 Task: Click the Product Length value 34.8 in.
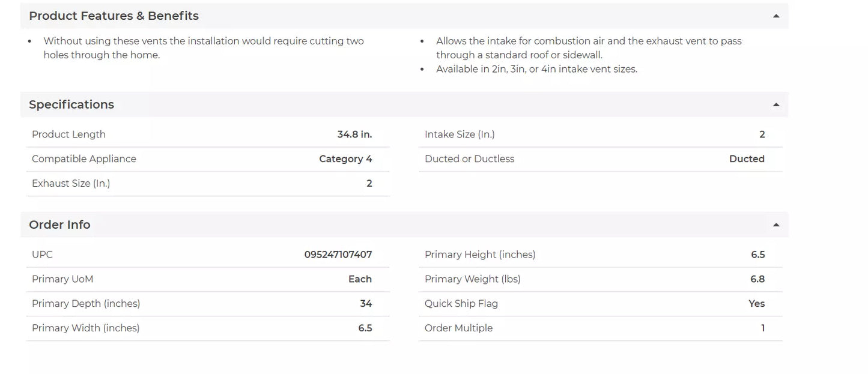pyautogui.click(x=354, y=135)
